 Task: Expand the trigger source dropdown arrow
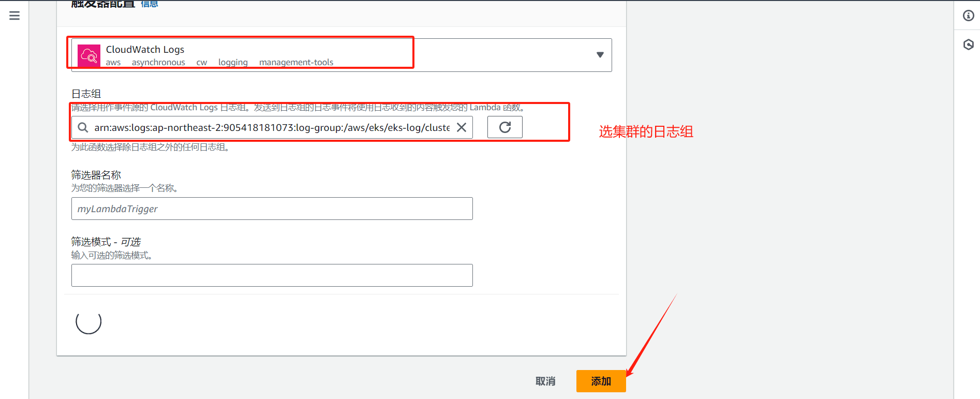click(600, 55)
